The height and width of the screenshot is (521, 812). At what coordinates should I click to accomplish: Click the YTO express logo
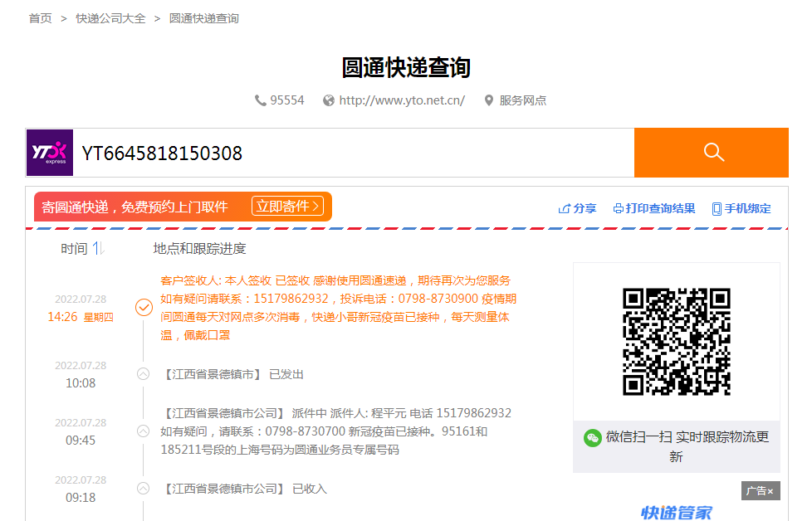50,153
